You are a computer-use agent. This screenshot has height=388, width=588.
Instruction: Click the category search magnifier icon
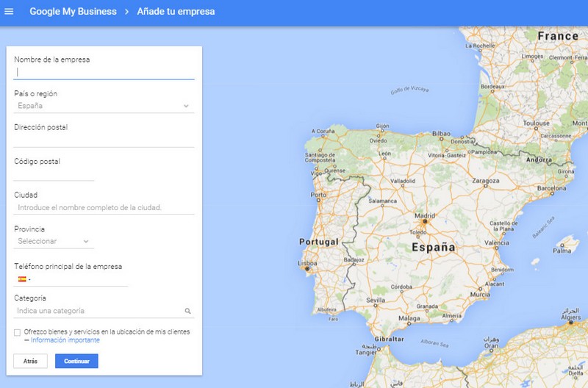(188, 311)
